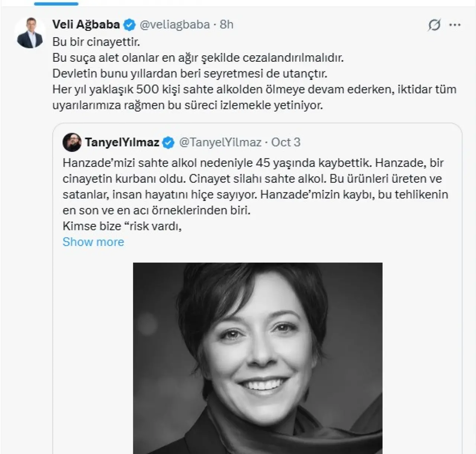
Task: Open the black-and-white portrait photo
Action: pyautogui.click(x=257, y=357)
